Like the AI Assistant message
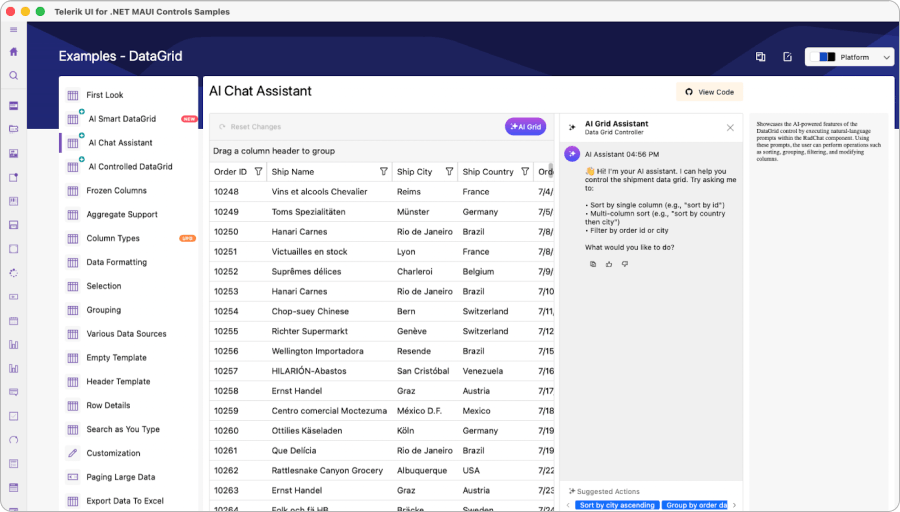 pyautogui.click(x=609, y=264)
